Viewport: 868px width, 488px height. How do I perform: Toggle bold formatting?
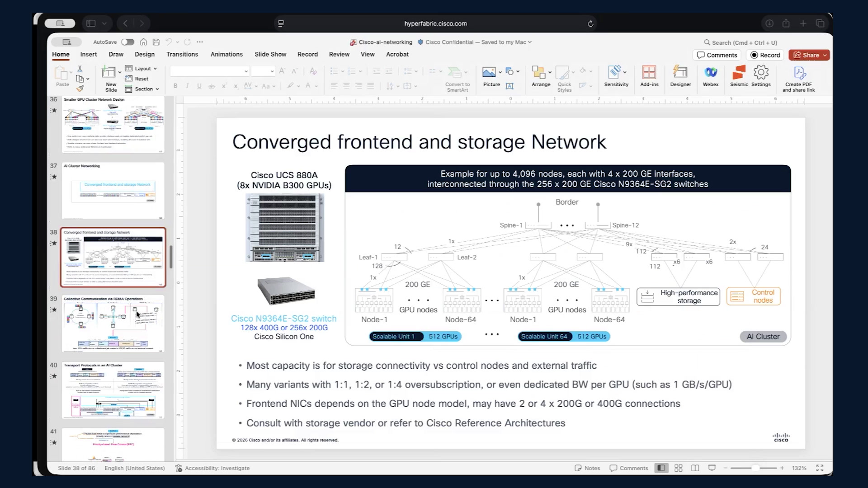point(175,86)
